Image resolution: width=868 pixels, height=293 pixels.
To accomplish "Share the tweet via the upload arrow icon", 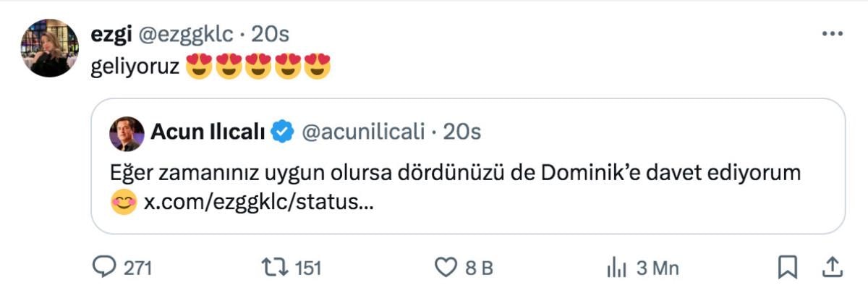I will [x=833, y=268].
